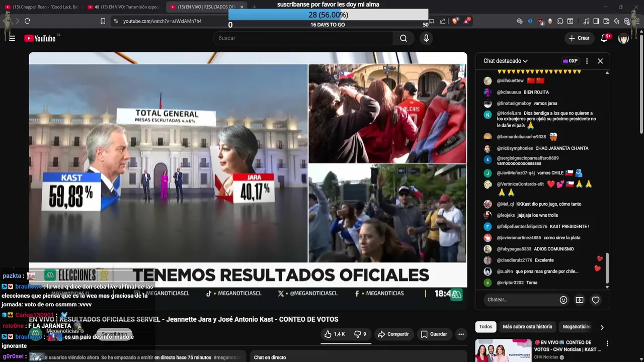644x362 pixels.
Task: Start voice search with the microphone
Action: (x=426, y=38)
